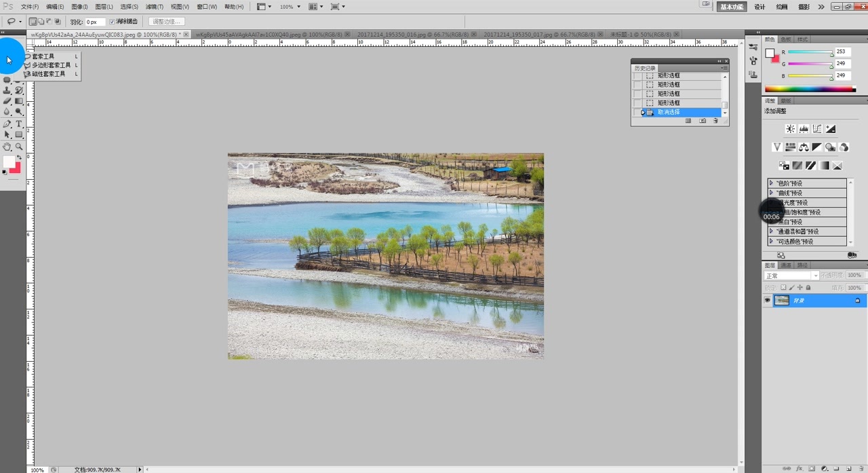Add an Exposure adjustment
Image resolution: width=868 pixels, height=473 pixels.
831,129
